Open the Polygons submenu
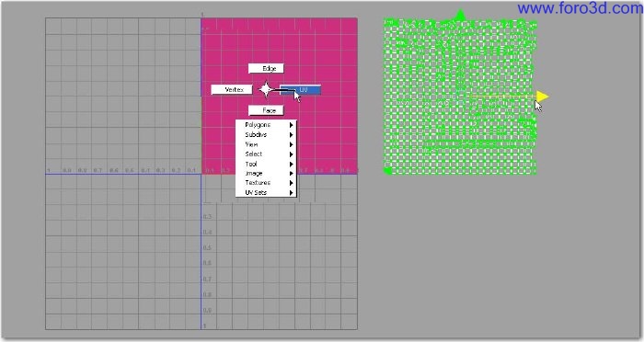The width and height of the screenshot is (644, 342). 266,125
